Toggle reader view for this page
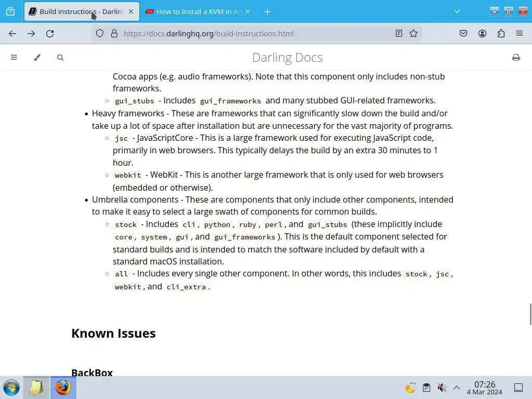Image resolution: width=532 pixels, height=399 pixels. tap(399, 33)
